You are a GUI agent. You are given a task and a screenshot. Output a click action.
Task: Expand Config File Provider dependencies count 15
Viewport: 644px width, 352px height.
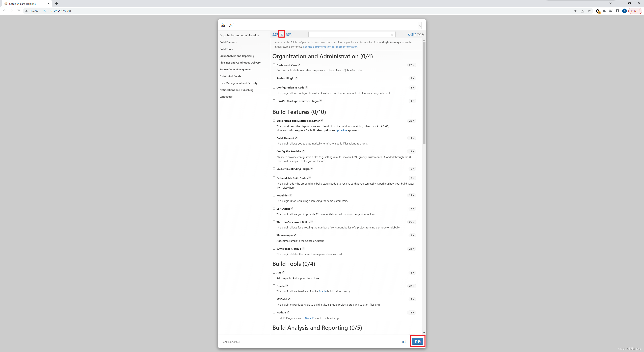click(x=412, y=151)
